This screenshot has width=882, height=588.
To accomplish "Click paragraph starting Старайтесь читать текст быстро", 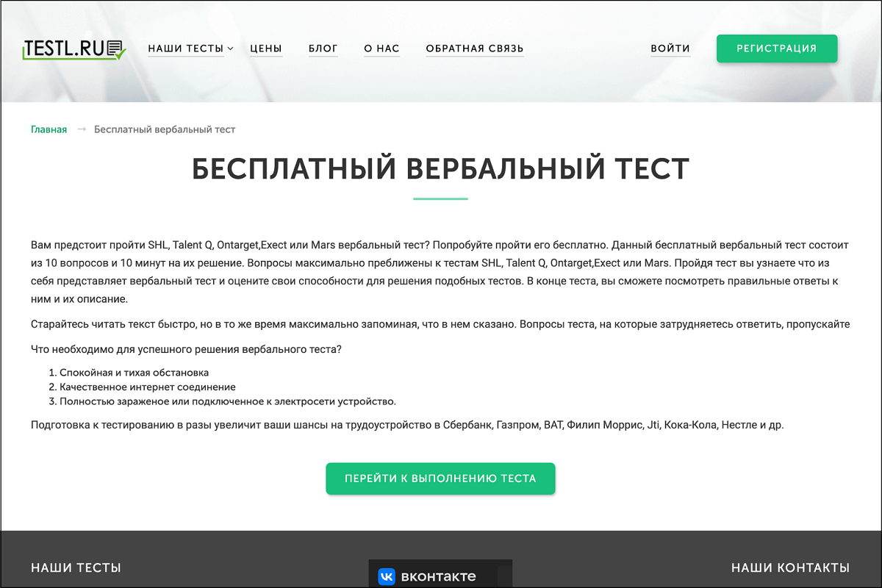I will [440, 324].
